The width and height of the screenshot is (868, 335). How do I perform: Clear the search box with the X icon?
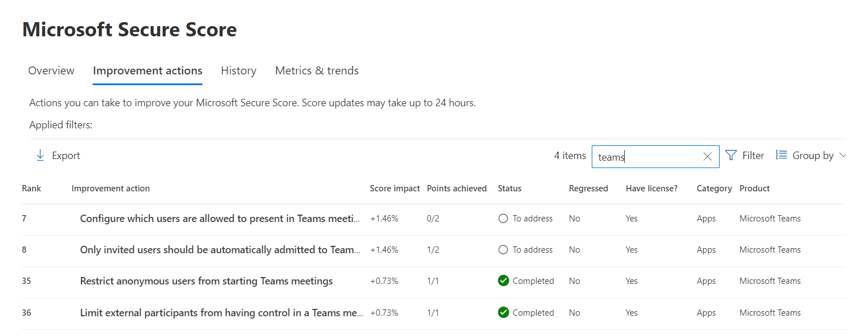[707, 156]
